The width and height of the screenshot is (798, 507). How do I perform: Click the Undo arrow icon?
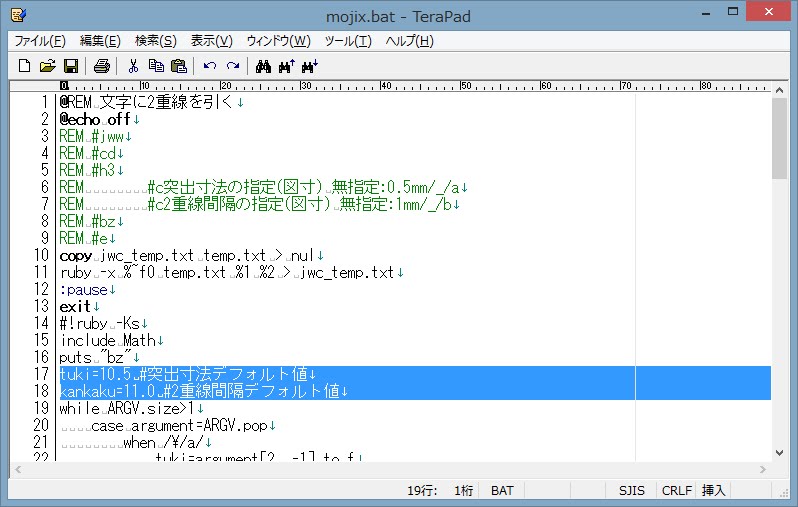click(x=210, y=66)
